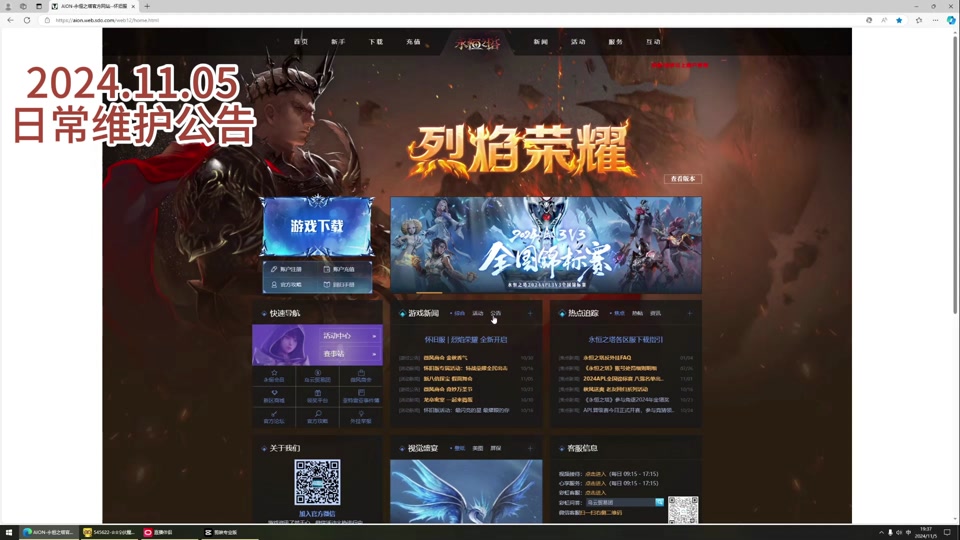Open the 首页 navigation menu item
This screenshot has height=540, width=960.
(301, 42)
